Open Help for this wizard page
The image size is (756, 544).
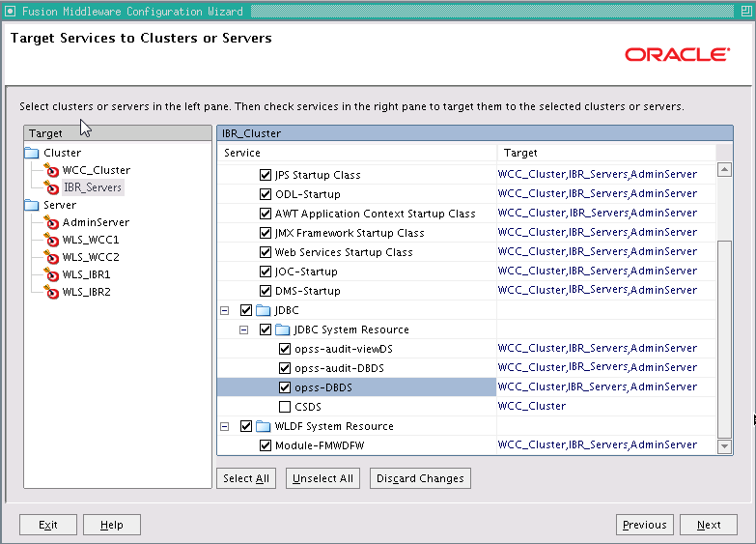coord(111,525)
